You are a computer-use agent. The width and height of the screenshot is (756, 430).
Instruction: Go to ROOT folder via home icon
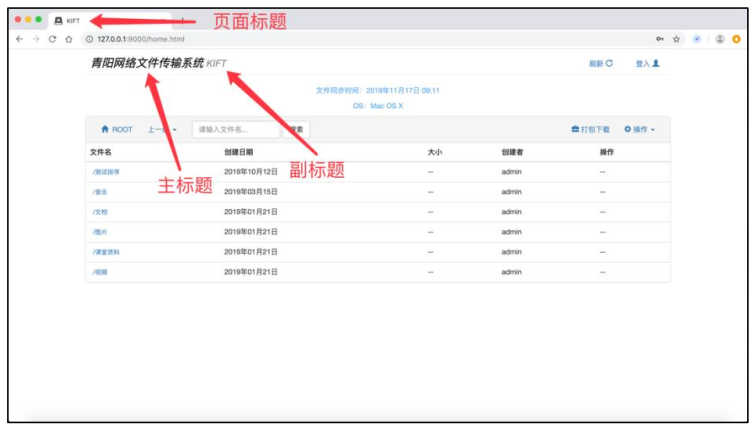click(116, 130)
